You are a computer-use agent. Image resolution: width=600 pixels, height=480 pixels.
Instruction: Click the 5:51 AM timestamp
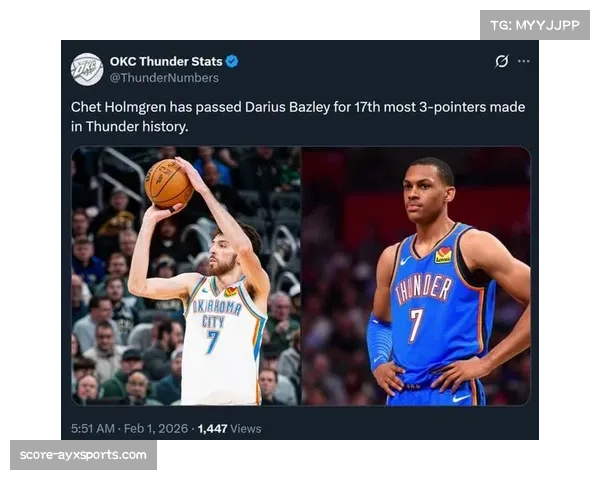[x=93, y=428]
